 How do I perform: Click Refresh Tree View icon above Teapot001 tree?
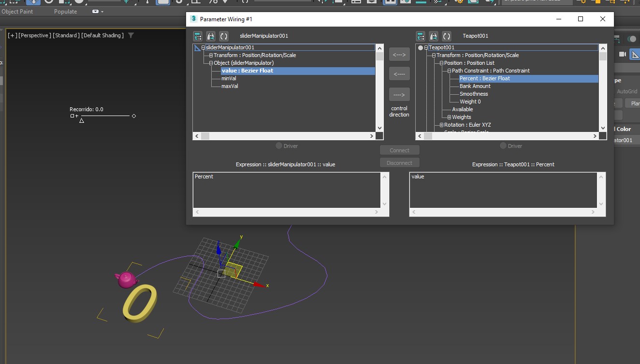(447, 36)
